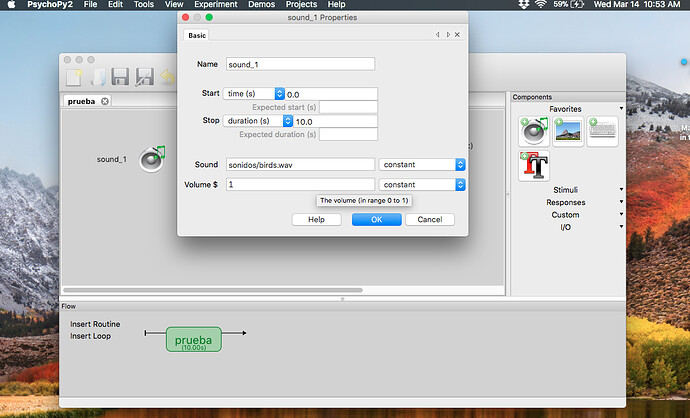The width and height of the screenshot is (690, 418).
Task: Add Text component from Favorites
Action: pos(534,166)
